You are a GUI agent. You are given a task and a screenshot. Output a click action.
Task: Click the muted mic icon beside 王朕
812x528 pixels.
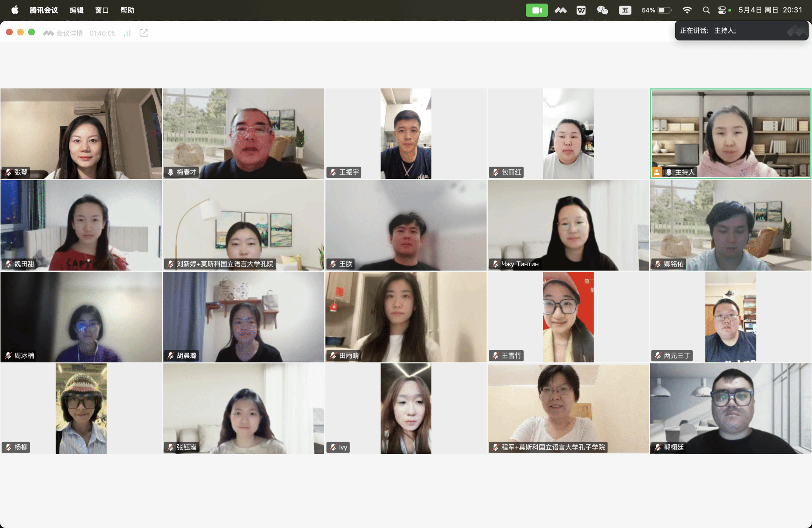tap(333, 264)
